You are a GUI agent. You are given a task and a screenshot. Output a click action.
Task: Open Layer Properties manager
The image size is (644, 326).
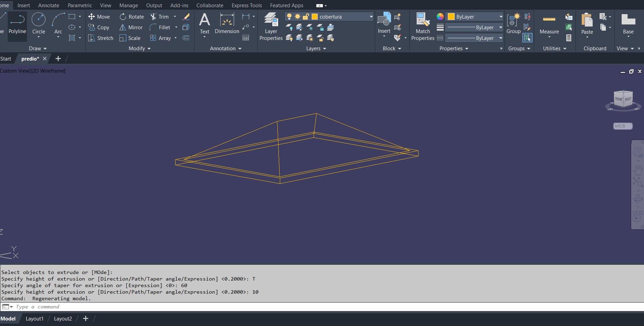[271, 27]
